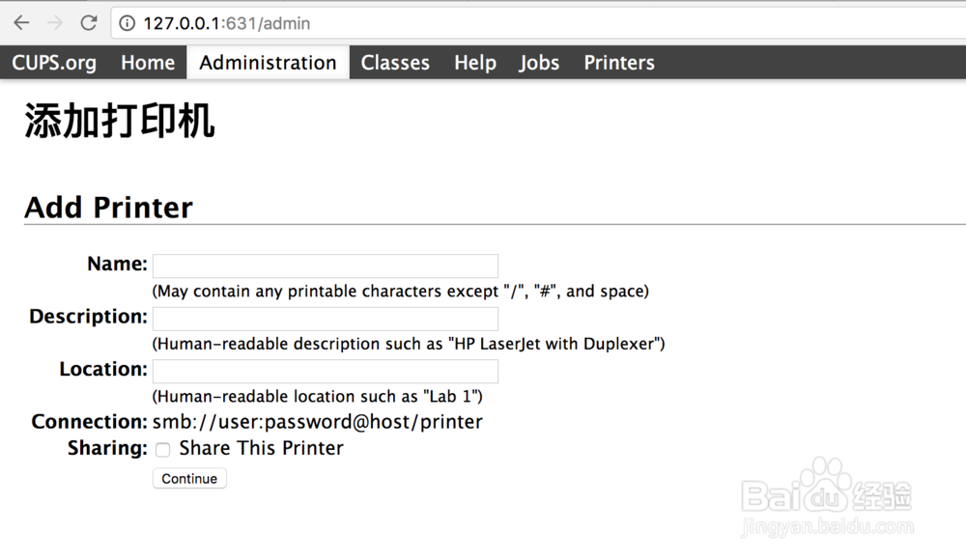The width and height of the screenshot is (966, 560).
Task: Select the Administration tab
Action: (x=268, y=63)
